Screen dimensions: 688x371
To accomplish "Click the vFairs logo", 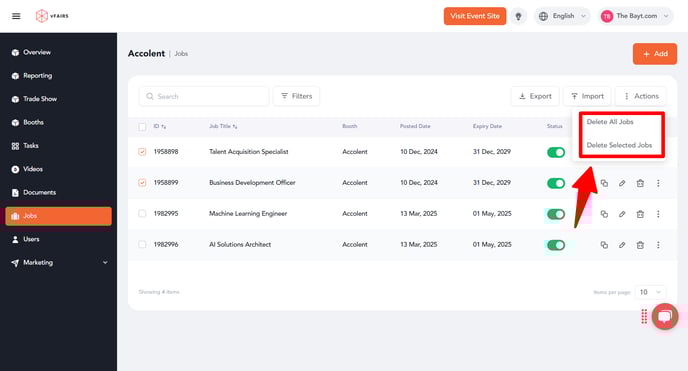I will pyautogui.click(x=52, y=16).
